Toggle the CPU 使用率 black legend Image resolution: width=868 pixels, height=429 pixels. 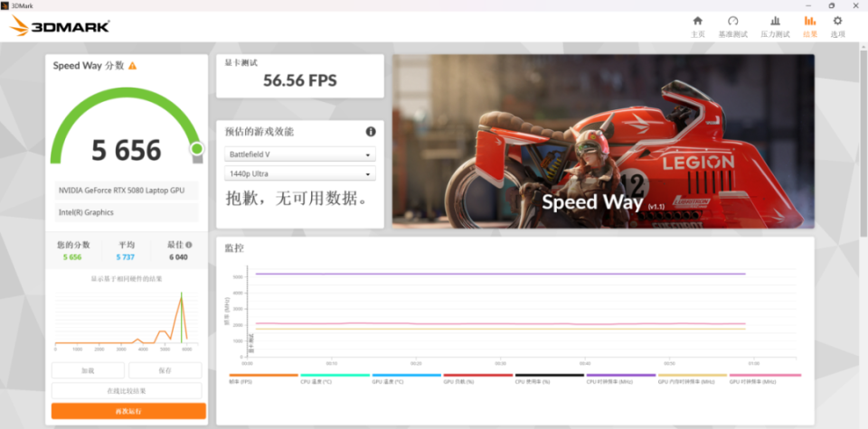tap(549, 378)
